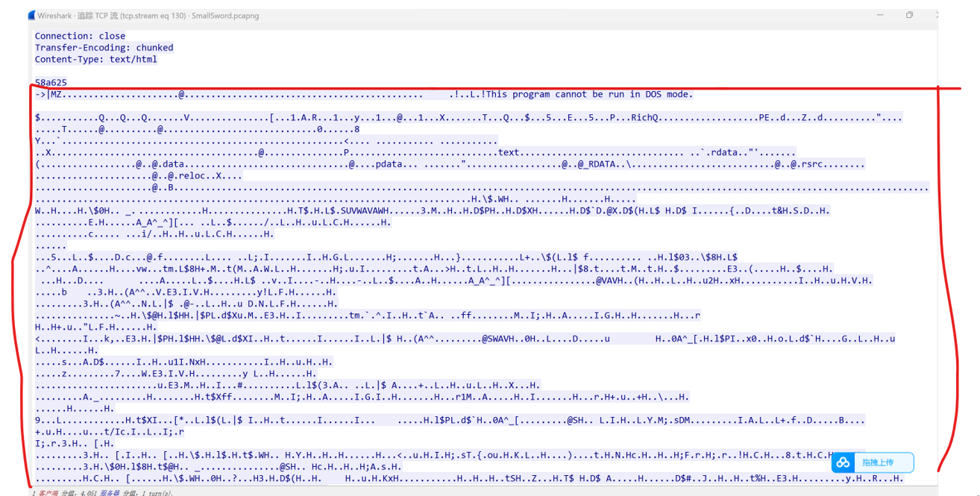Viewport: 980px width, 496px height.
Task: Restore the window using the title bar button
Action: 909,15
